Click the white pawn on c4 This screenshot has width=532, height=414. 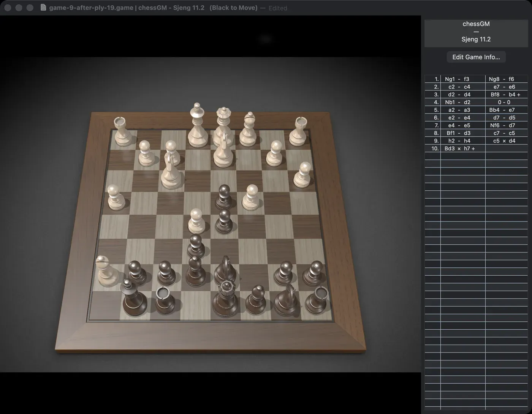pos(251,198)
